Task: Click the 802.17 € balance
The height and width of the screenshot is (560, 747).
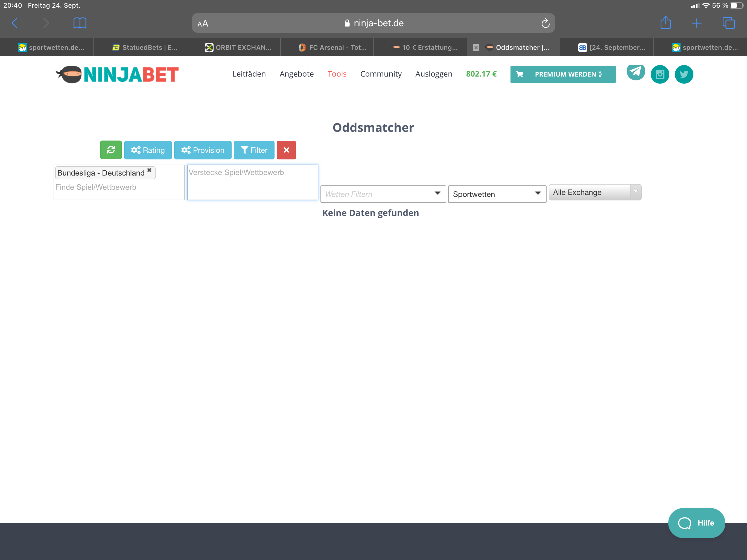Action: [x=481, y=74]
